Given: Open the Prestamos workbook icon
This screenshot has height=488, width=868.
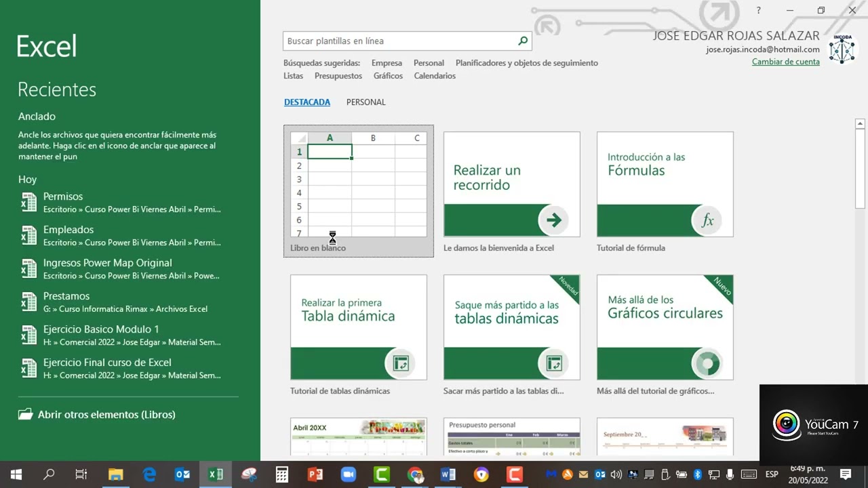Looking at the screenshot, I should 28,302.
